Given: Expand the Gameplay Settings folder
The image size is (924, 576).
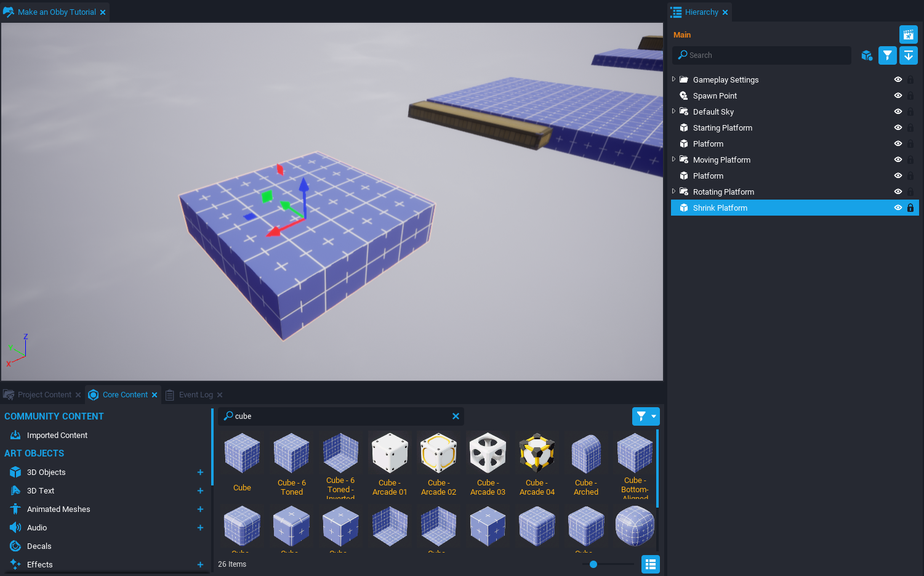Looking at the screenshot, I should coord(673,79).
